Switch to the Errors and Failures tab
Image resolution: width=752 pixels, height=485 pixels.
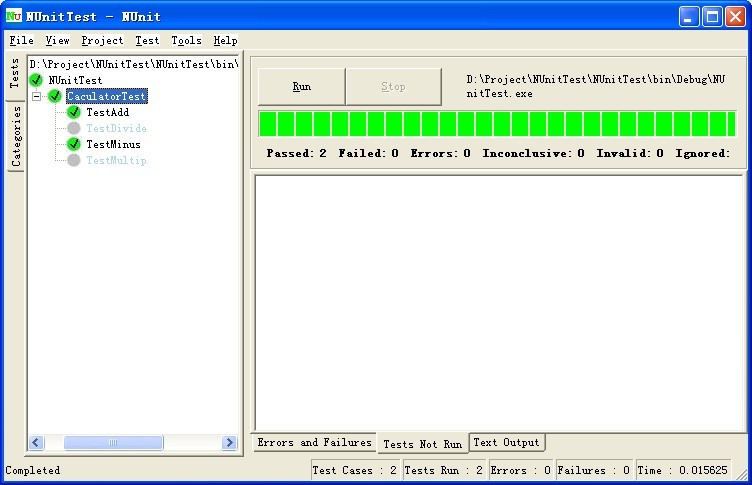(314, 443)
